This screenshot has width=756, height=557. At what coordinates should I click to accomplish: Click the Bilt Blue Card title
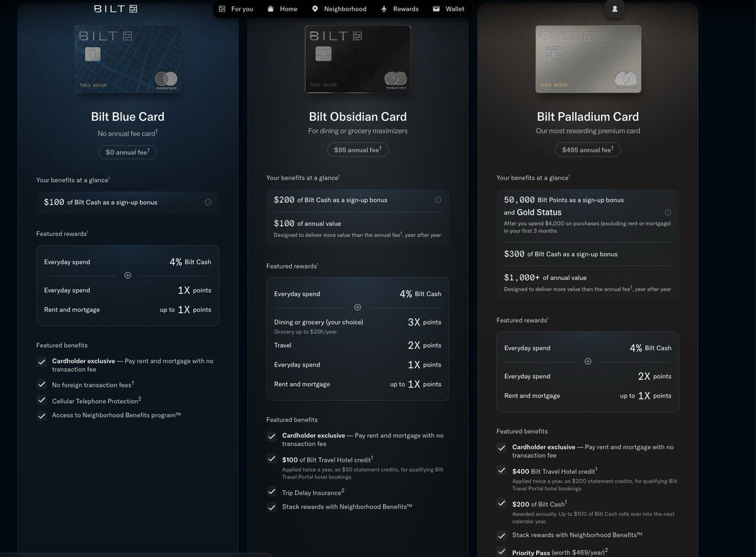pos(128,117)
